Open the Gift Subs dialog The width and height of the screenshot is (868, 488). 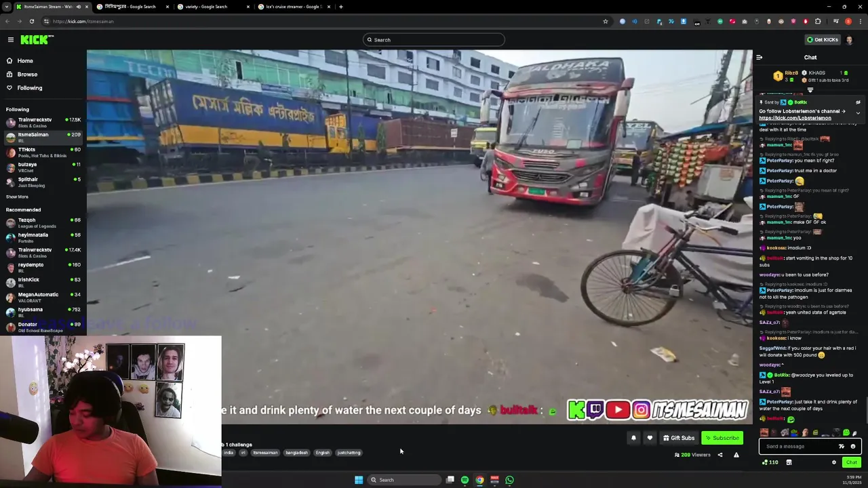click(x=679, y=438)
